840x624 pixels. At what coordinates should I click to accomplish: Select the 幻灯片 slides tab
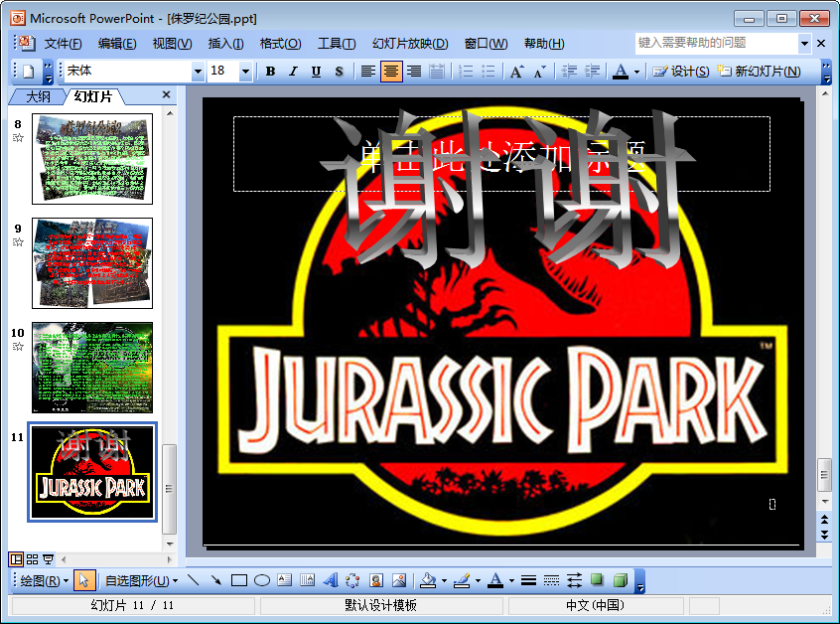point(93,96)
